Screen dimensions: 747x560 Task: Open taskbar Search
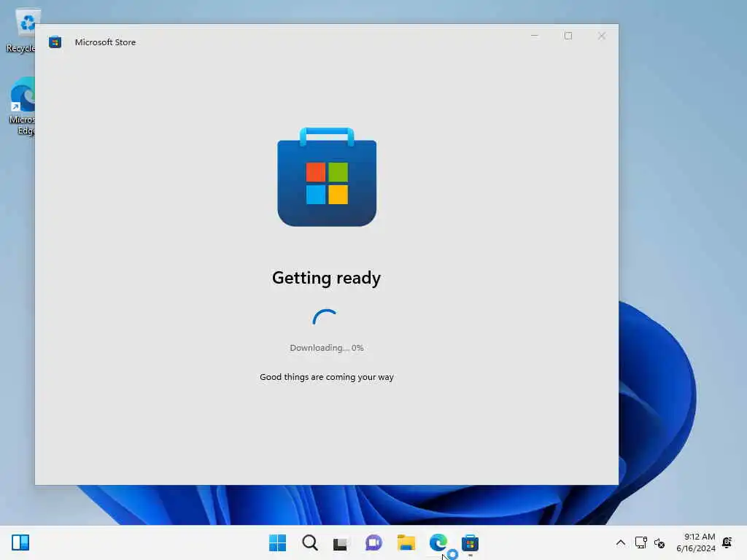pos(309,542)
